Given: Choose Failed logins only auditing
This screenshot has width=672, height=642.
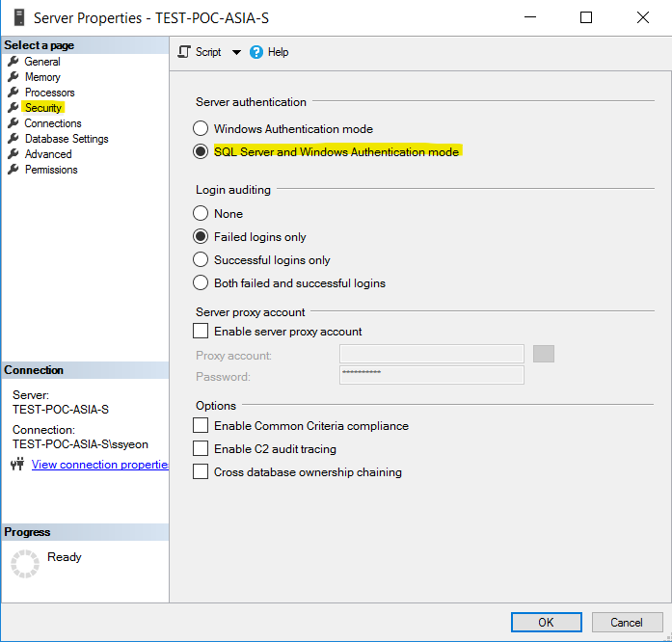Looking at the screenshot, I should pyautogui.click(x=201, y=236).
